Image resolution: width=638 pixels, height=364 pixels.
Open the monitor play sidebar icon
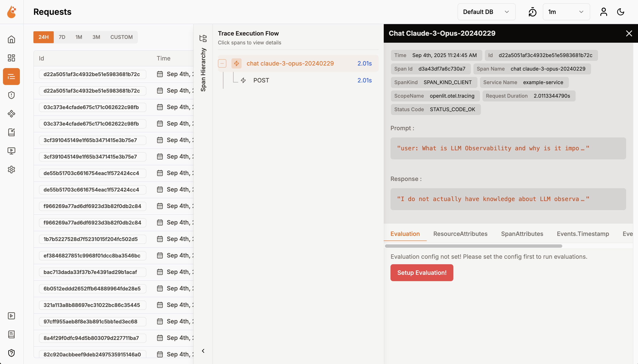pyautogui.click(x=11, y=151)
